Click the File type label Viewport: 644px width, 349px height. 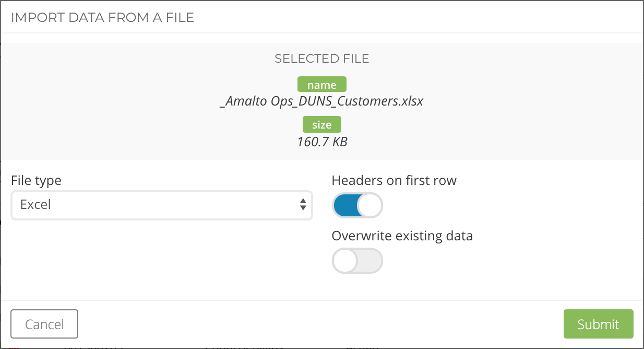click(36, 180)
